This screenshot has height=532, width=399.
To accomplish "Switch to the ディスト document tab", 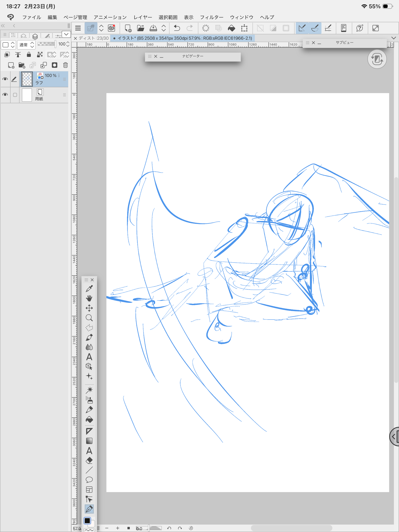I will (x=91, y=38).
